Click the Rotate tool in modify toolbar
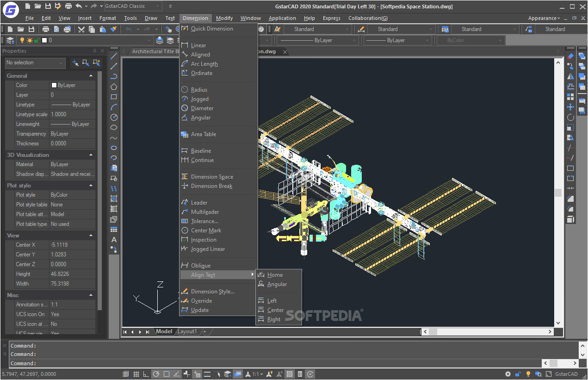Viewport: 588px width, 380px height. click(570, 117)
